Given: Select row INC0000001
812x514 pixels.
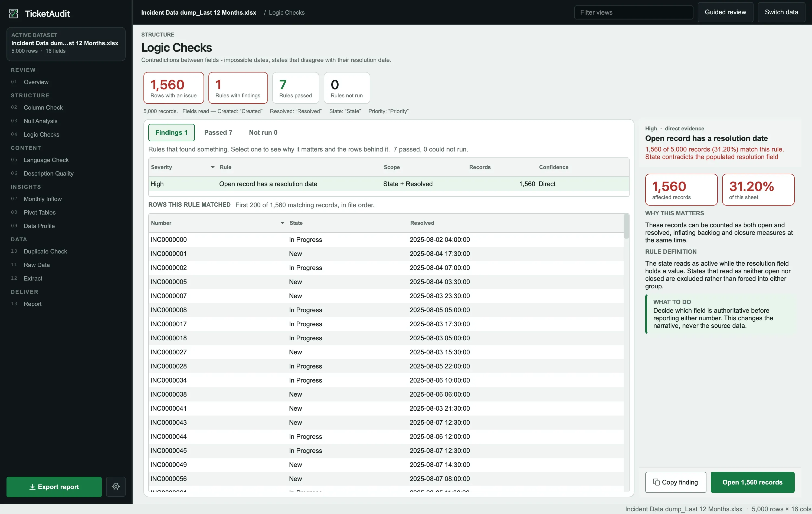Looking at the screenshot, I should pos(386,254).
